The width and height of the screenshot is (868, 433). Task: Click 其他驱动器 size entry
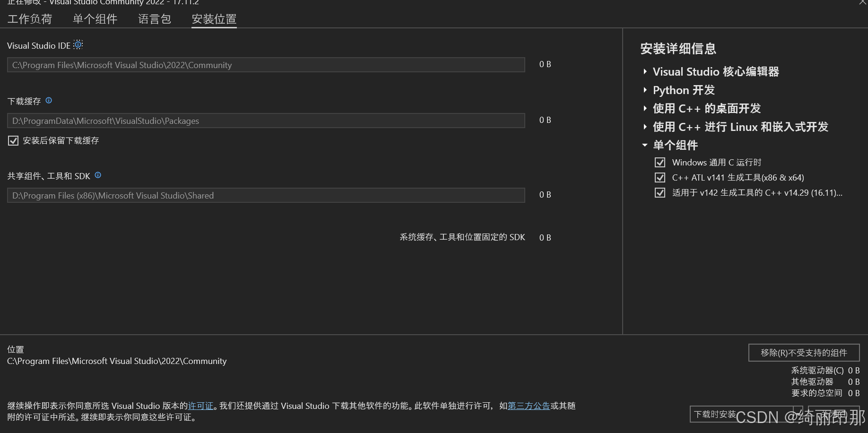(x=825, y=381)
